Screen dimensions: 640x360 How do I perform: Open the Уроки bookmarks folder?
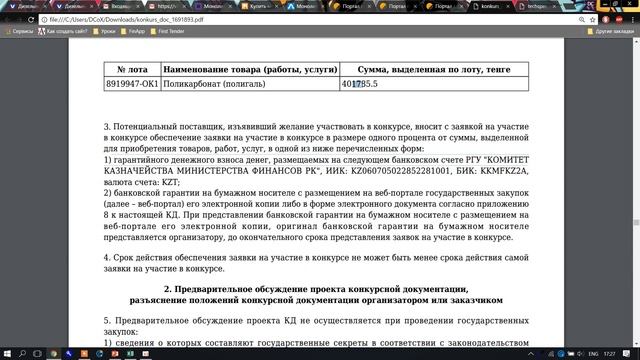[104, 31]
